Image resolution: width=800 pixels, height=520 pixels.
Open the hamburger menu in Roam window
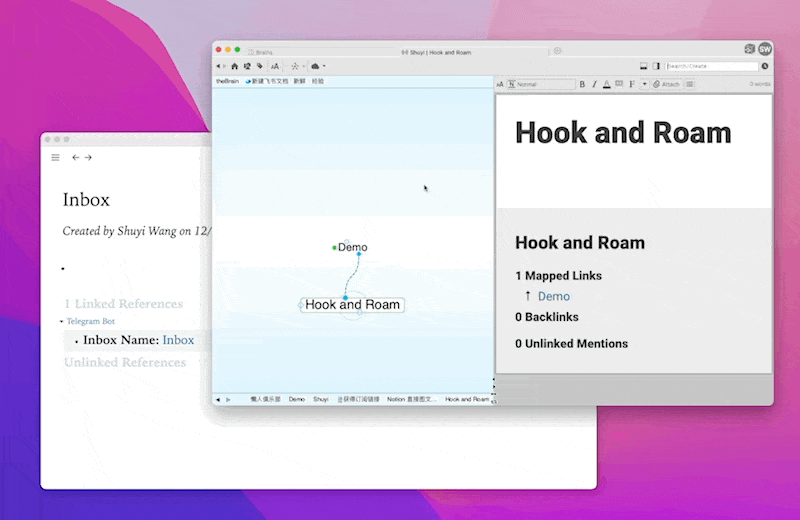(56, 158)
